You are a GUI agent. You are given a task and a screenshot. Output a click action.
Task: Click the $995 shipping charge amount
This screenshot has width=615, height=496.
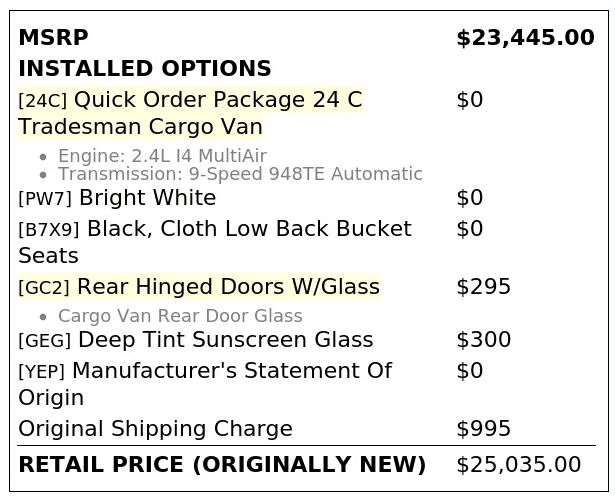click(x=484, y=428)
